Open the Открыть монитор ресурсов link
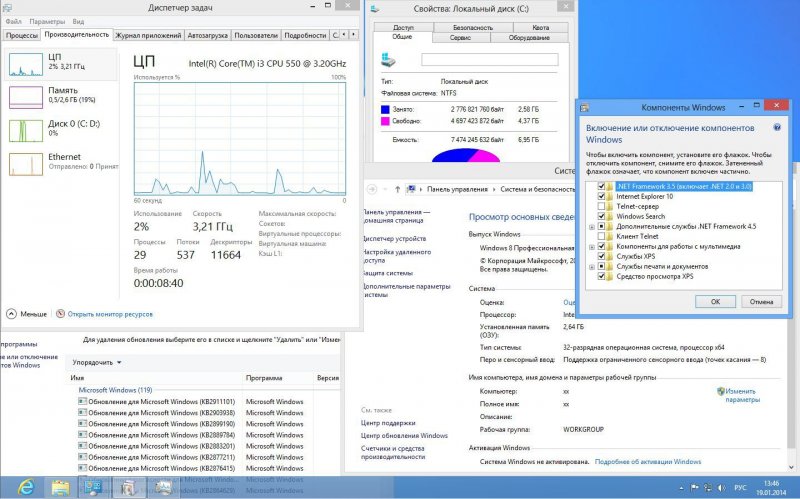 (x=110, y=314)
